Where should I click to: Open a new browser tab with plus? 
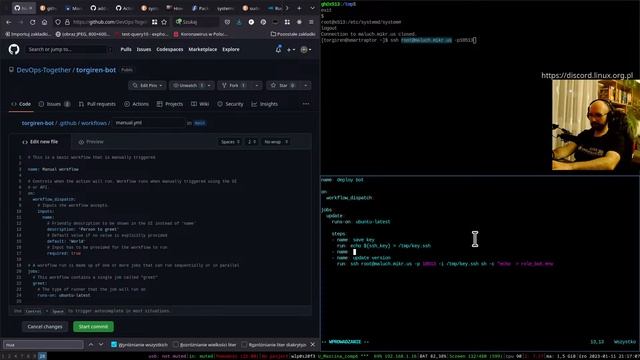tap(299, 8)
